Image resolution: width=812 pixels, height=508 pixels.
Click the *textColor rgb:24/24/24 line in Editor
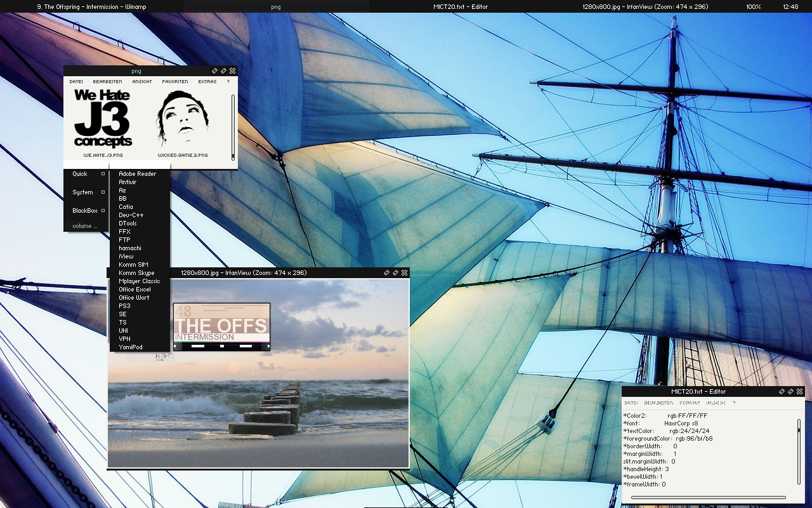(667, 431)
